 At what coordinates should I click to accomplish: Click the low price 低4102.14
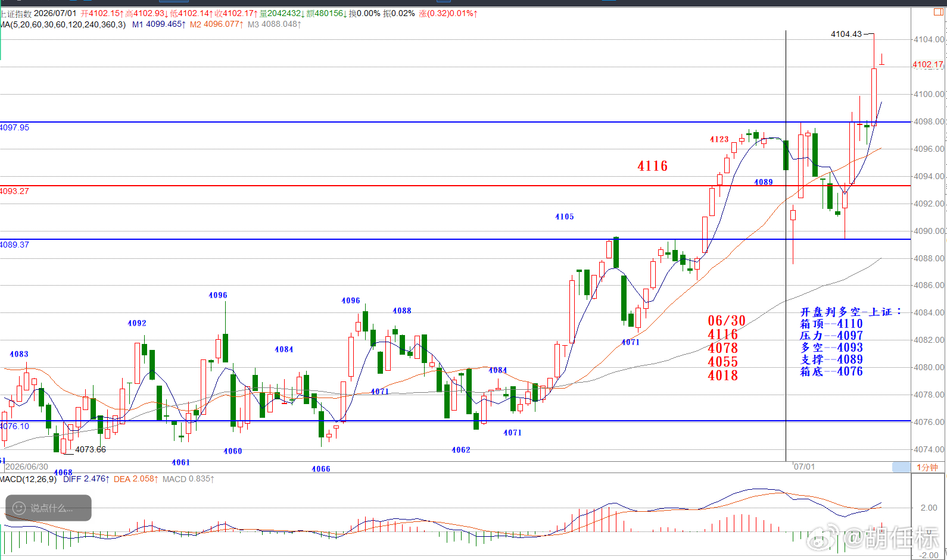coord(191,13)
